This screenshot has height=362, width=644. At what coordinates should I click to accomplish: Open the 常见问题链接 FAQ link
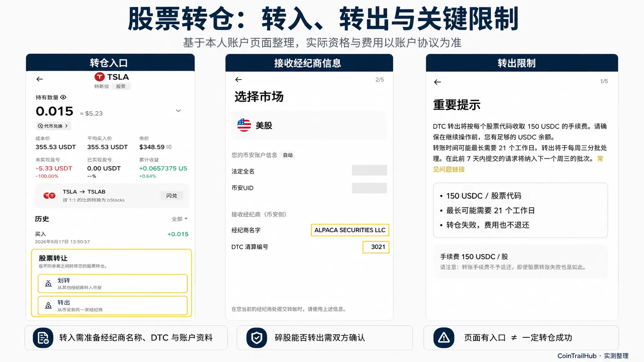[x=449, y=169]
